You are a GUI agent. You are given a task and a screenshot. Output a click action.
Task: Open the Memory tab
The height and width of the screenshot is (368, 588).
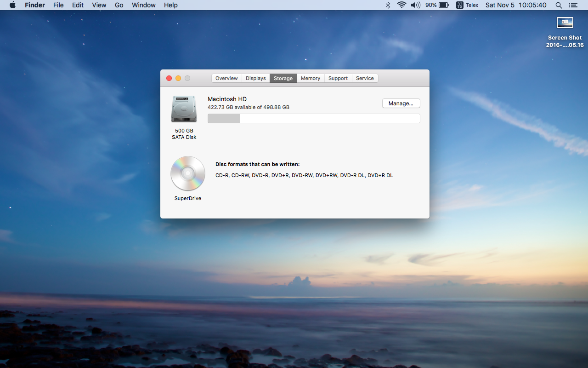pos(311,78)
